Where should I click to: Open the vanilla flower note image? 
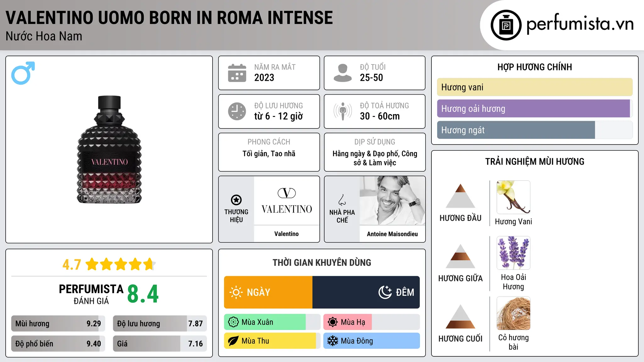(514, 197)
